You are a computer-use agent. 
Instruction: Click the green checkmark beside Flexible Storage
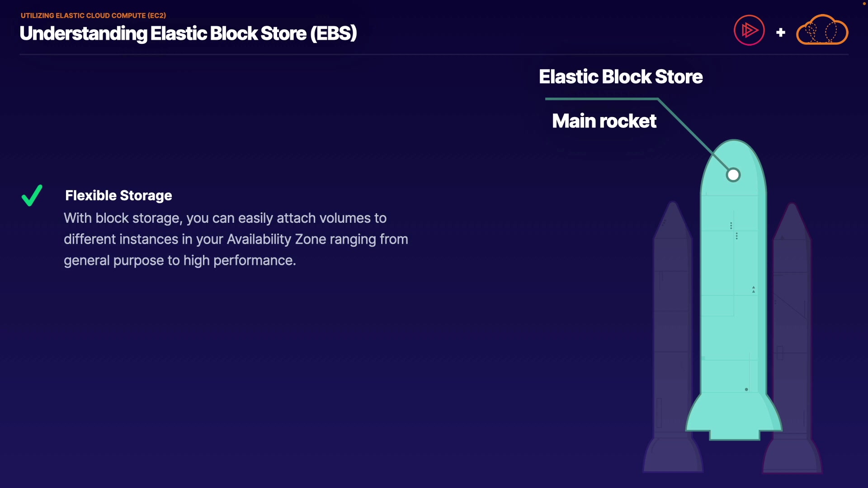coord(32,196)
